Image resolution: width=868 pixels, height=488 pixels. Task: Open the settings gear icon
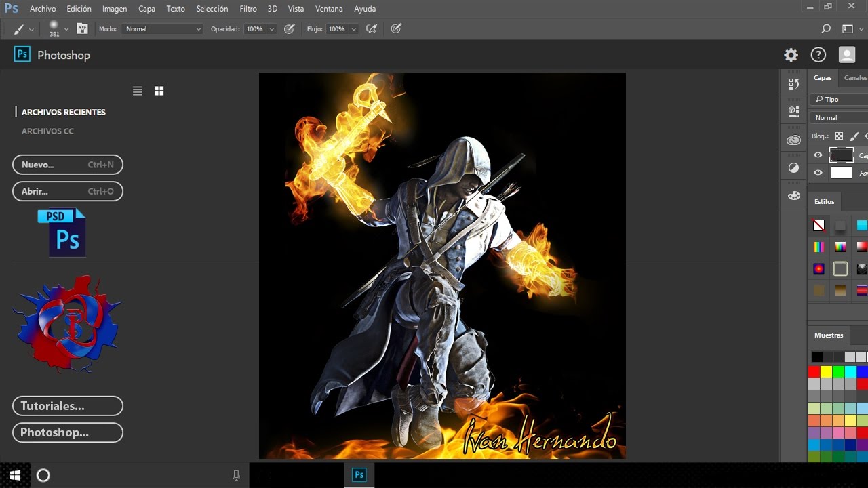791,55
